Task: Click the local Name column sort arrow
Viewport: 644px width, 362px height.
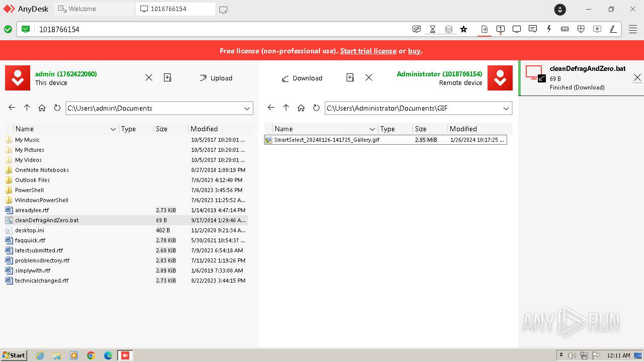Action: coord(113,129)
